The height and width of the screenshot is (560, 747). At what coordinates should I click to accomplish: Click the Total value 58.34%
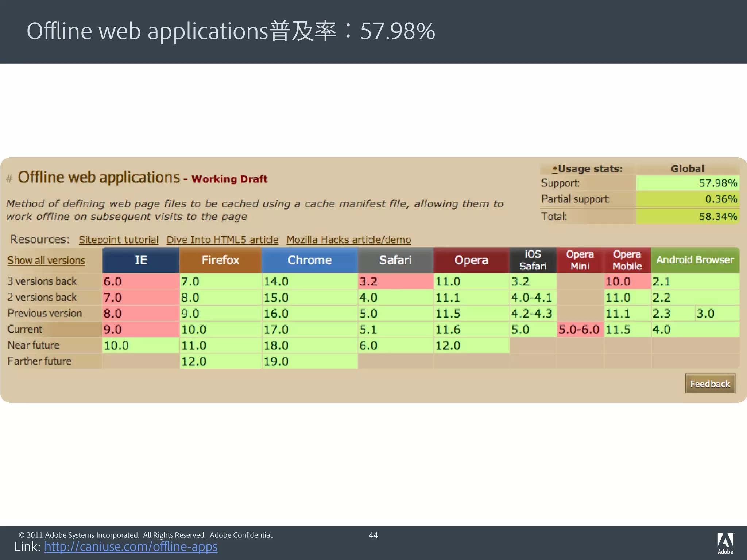688,216
